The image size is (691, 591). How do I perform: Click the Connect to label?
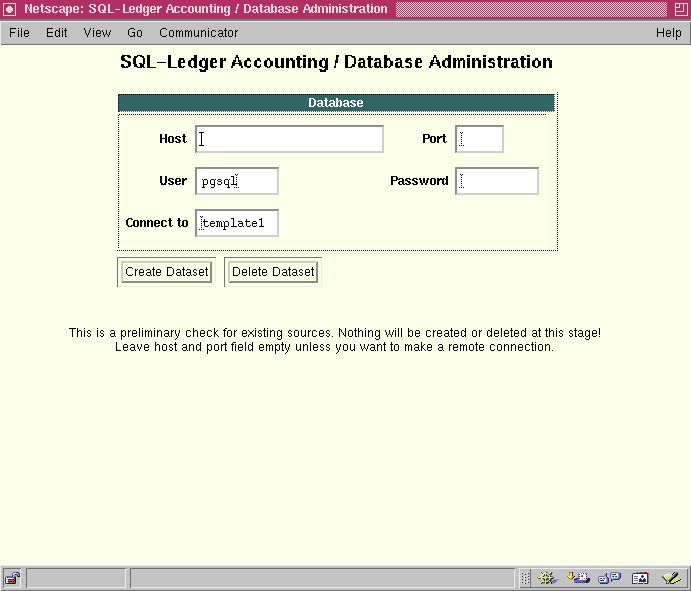(x=157, y=223)
